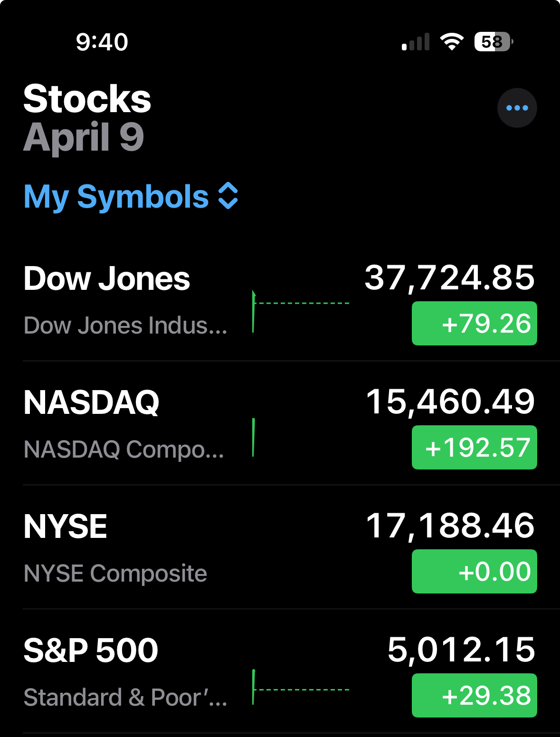The image size is (560, 737).
Task: Toggle S&P 500 +29.38 change badge
Action: coord(474,696)
